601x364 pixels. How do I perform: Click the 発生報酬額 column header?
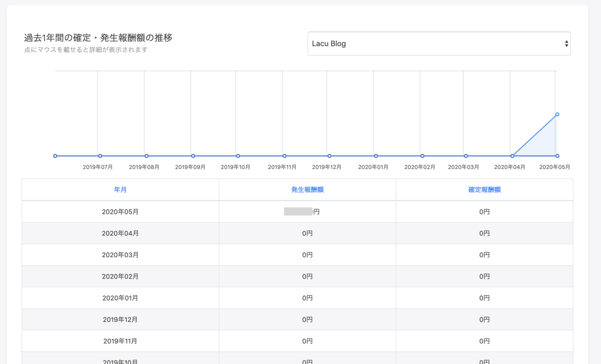coord(308,190)
